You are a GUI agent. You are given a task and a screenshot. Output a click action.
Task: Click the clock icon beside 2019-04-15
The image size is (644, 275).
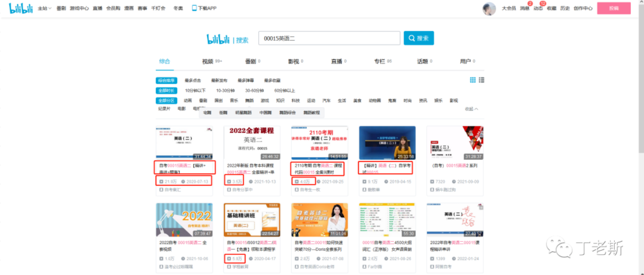pyautogui.click(x=386, y=181)
